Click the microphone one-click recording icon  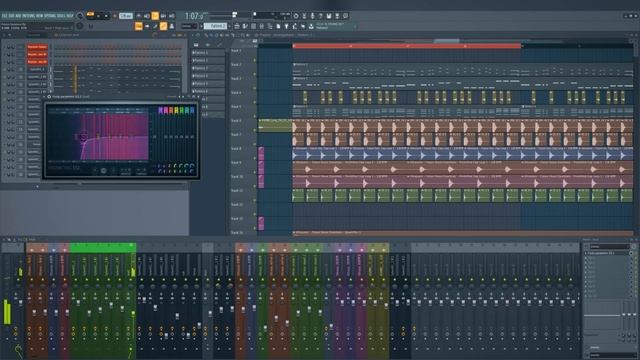coord(312,16)
